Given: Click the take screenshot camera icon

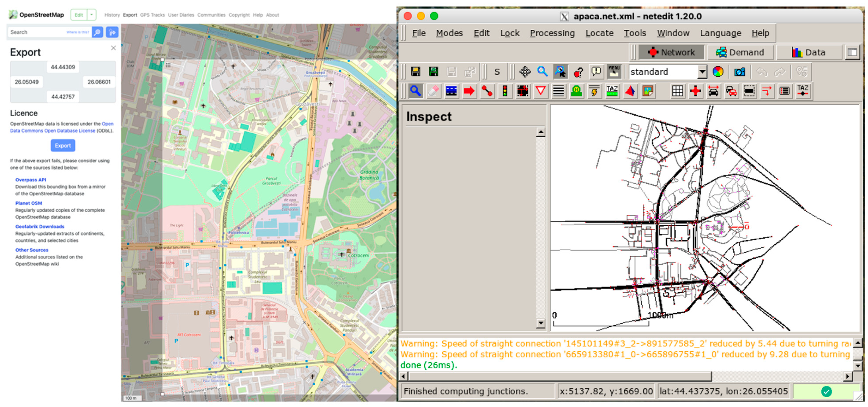Looking at the screenshot, I should click(x=740, y=72).
